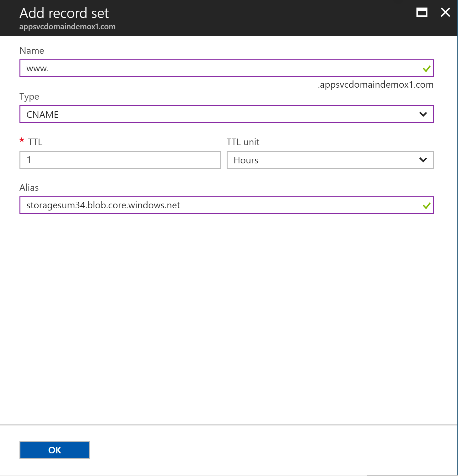
Task: Maximize the Add record set panel
Action: click(422, 13)
